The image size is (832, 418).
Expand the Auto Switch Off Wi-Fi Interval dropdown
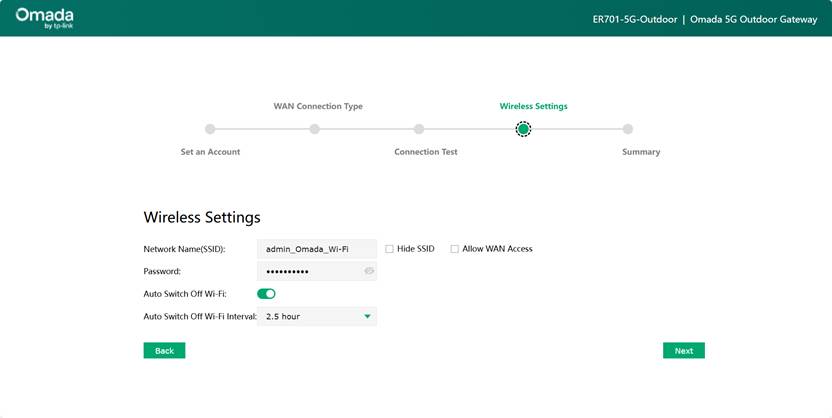coord(317,317)
